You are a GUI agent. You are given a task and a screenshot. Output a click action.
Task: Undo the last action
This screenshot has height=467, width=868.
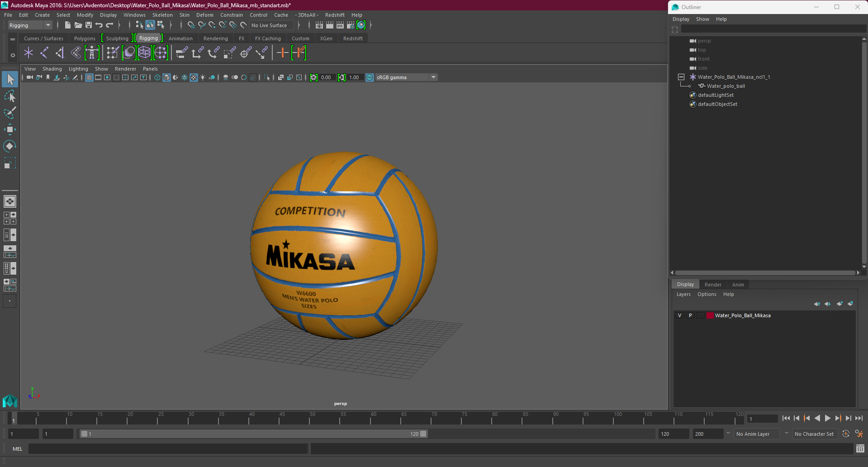tap(99, 25)
